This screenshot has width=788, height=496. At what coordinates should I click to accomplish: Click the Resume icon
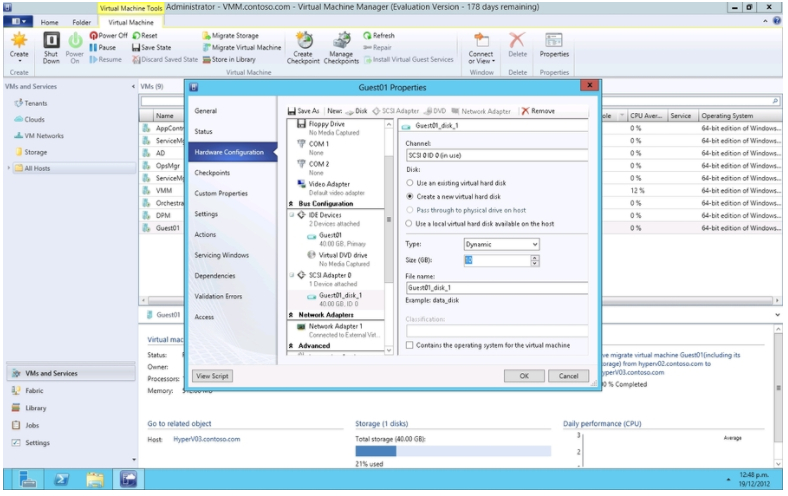click(106, 59)
